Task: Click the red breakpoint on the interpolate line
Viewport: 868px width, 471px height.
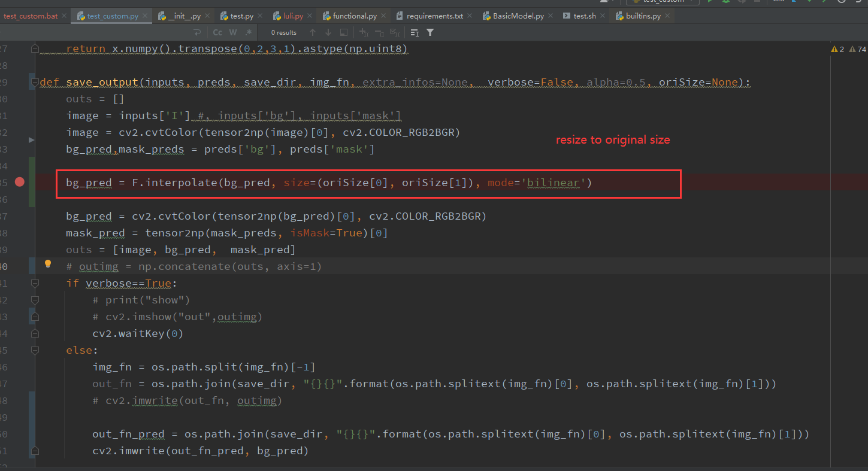Action: coord(19,182)
